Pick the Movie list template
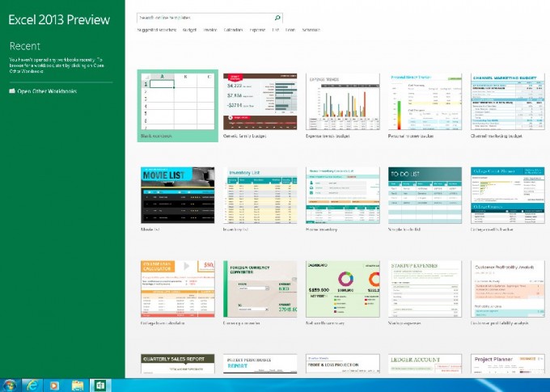This screenshot has height=392, width=550. pos(177,199)
